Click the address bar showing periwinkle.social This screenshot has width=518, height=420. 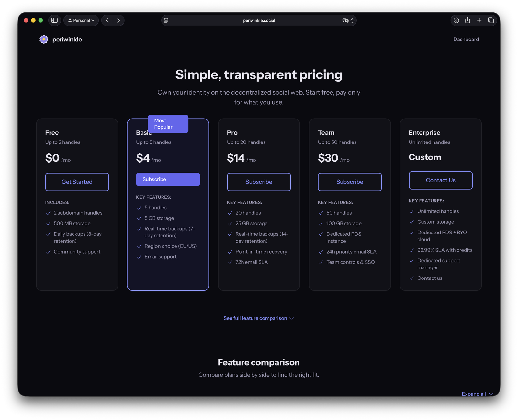(x=259, y=20)
